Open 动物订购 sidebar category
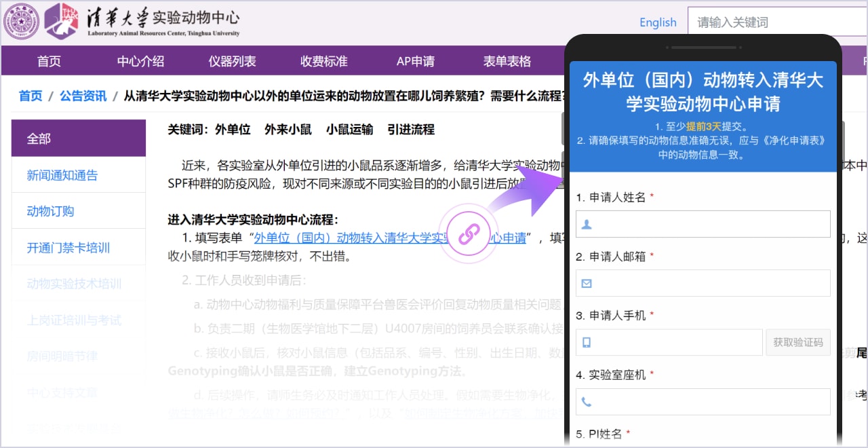Image resolution: width=868 pixels, height=448 pixels. (50, 211)
